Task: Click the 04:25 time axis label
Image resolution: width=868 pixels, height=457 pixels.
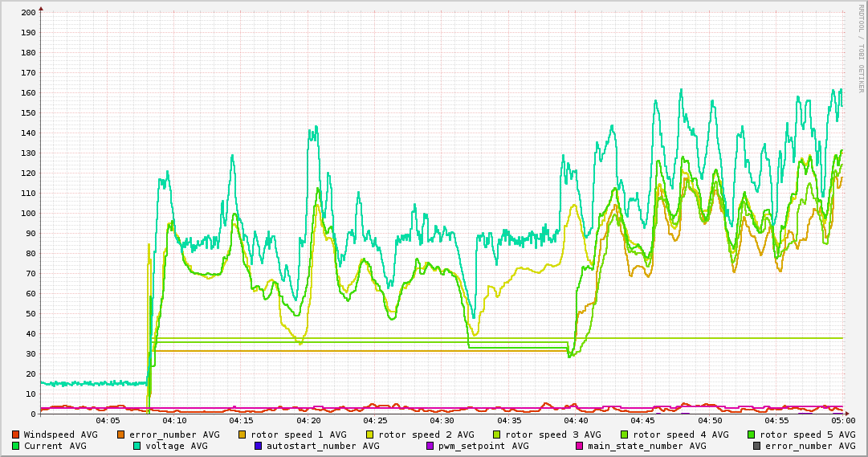Action: point(375,422)
